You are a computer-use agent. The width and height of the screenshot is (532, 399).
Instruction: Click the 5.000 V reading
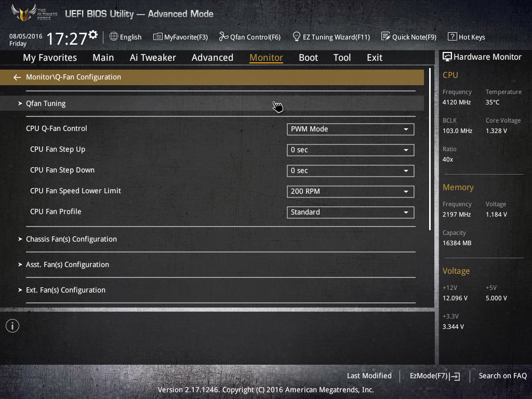click(496, 298)
